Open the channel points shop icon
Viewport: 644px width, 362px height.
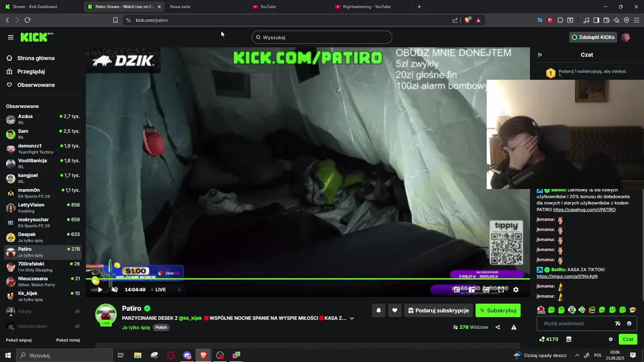point(569,339)
